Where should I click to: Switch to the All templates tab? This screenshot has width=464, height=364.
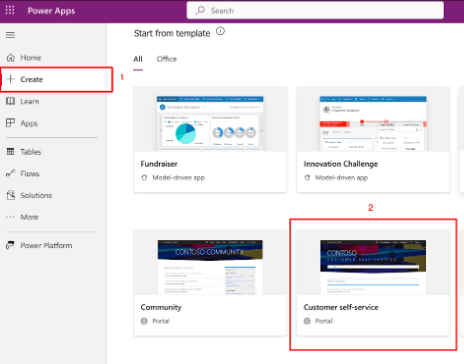point(138,59)
